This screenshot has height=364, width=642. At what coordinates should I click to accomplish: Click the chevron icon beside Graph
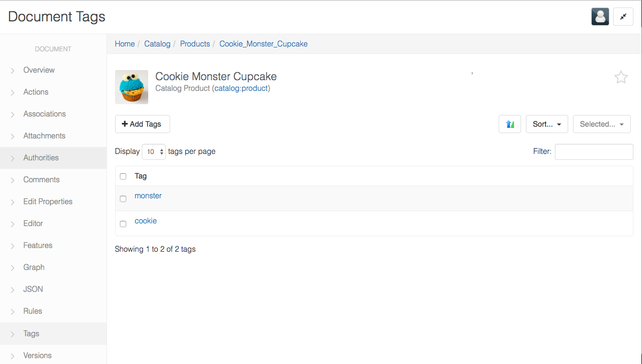pos(12,268)
